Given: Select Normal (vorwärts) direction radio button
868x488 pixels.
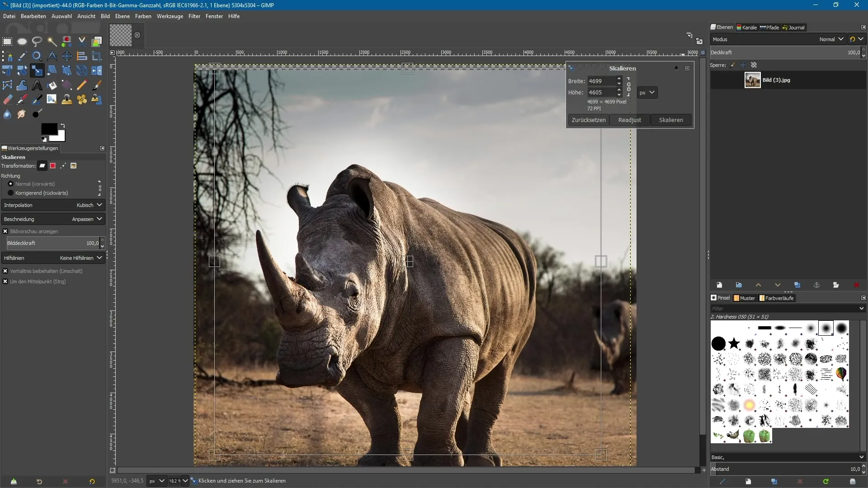Looking at the screenshot, I should (11, 184).
